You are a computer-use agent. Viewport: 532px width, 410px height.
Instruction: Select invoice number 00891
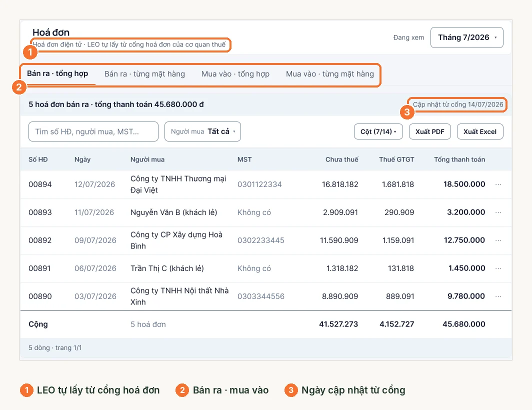coord(39,268)
